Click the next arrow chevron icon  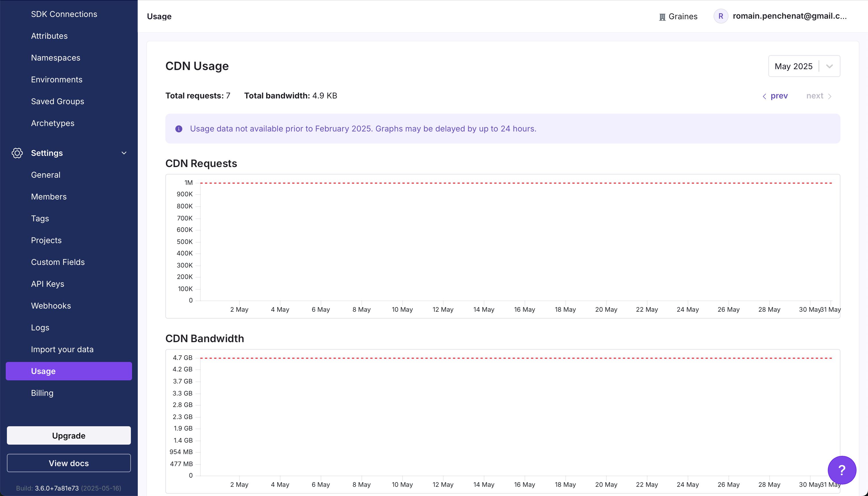830,96
